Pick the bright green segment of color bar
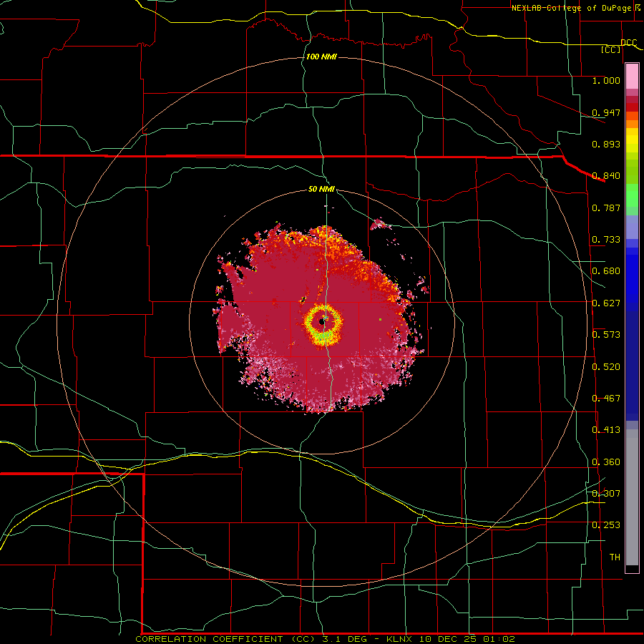644x644 pixels. (632, 195)
